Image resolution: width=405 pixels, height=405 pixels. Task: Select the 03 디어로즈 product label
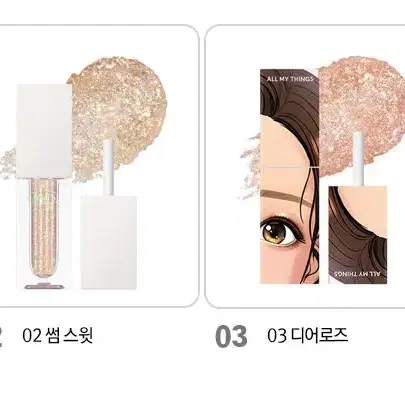coord(307,336)
